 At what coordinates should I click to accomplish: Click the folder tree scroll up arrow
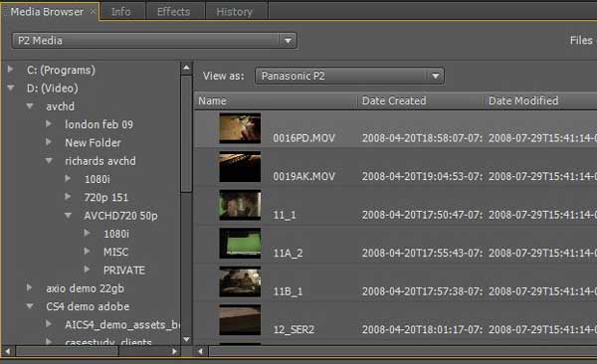coord(186,69)
